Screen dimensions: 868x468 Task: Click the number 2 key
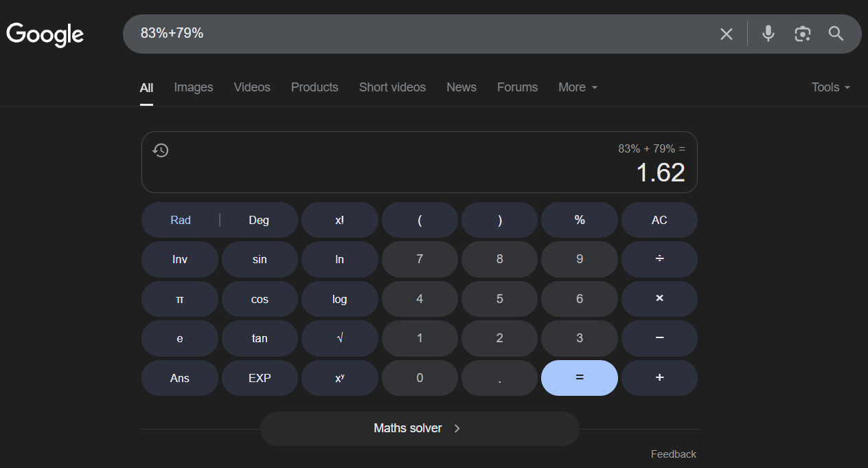500,339
